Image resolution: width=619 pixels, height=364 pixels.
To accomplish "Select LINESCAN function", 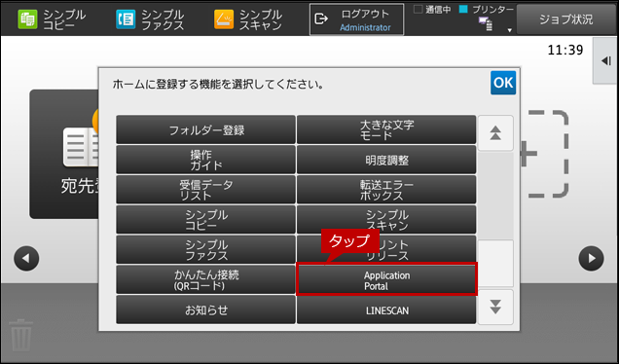I will point(386,309).
